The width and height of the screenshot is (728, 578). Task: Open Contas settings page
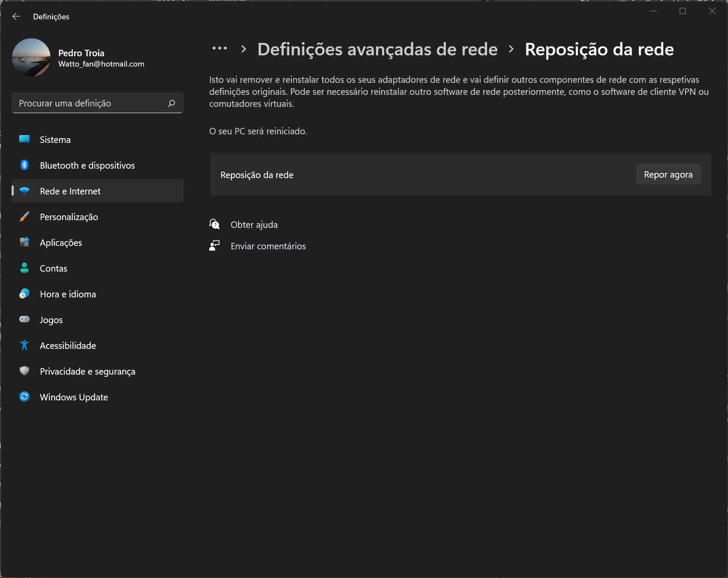tap(54, 268)
